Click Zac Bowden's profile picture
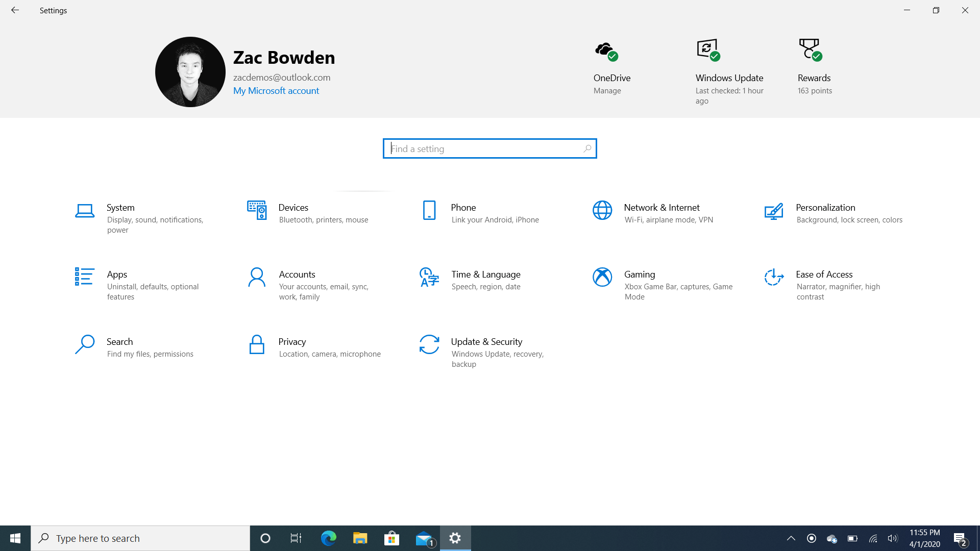Image resolution: width=980 pixels, height=551 pixels. click(x=190, y=71)
